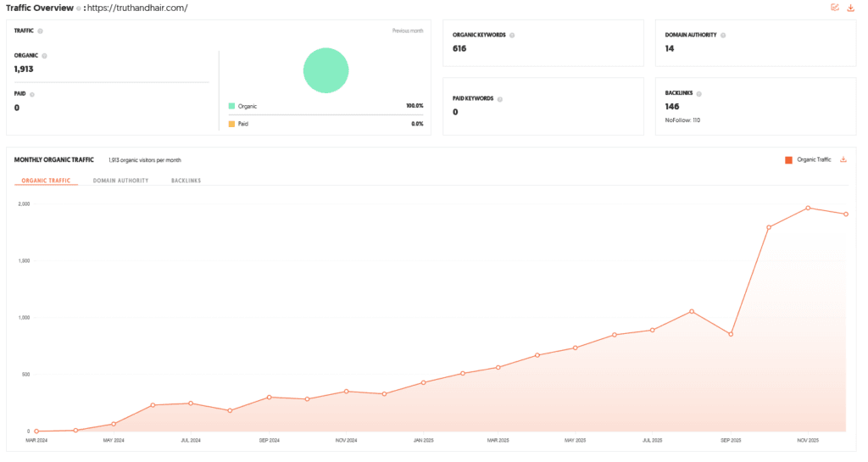
Task: Click the 1,500 y-axis label
Action: tap(24, 260)
